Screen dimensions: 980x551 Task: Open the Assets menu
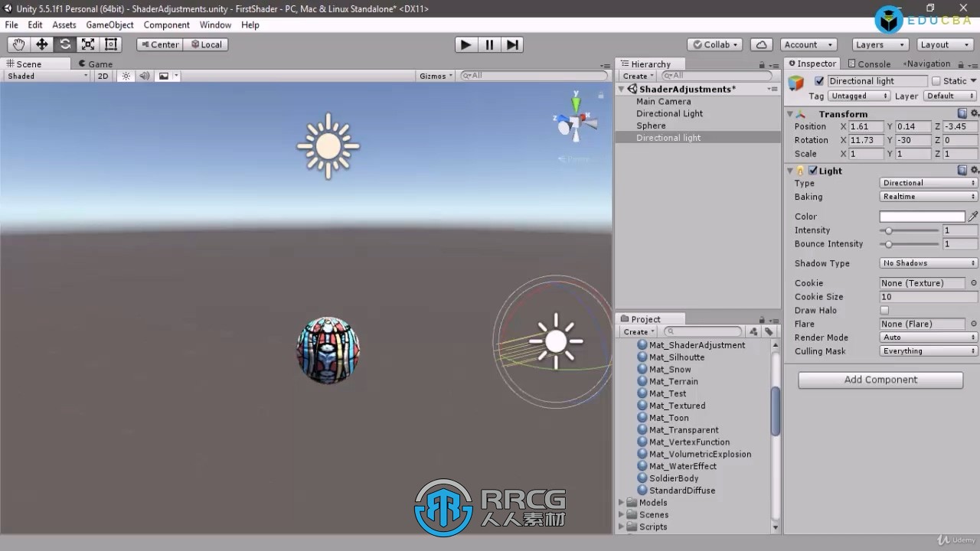click(x=64, y=25)
